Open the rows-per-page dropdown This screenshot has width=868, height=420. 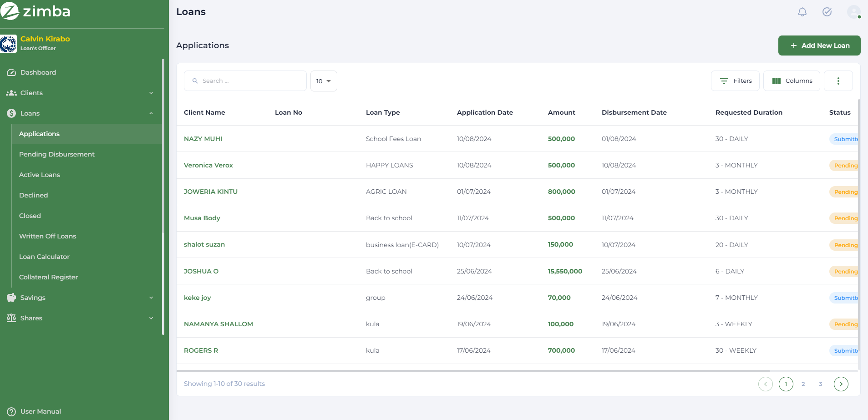323,81
